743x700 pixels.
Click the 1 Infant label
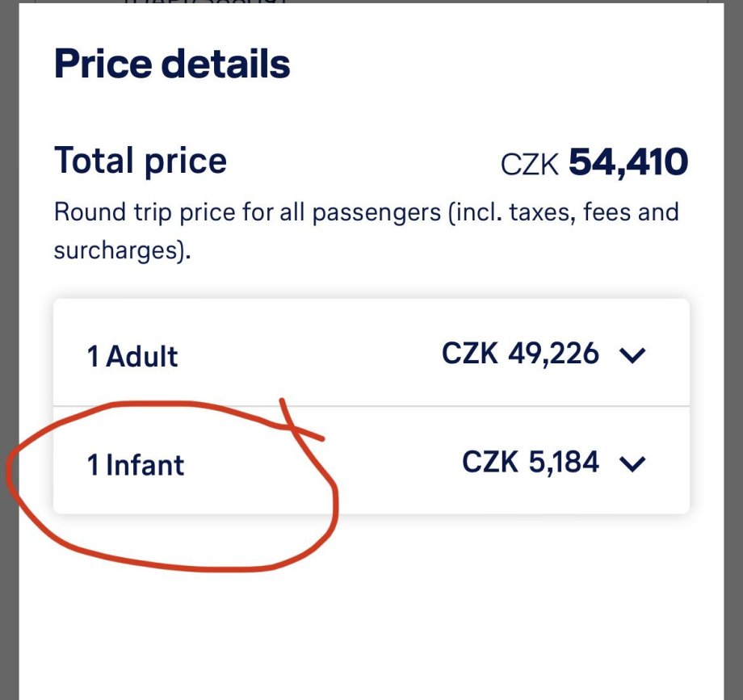click(x=136, y=465)
